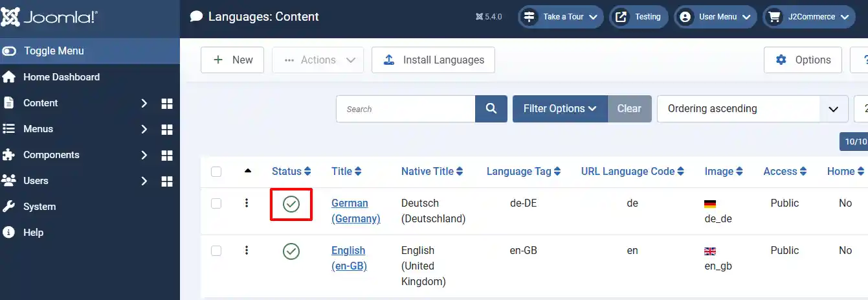Click the German flag image
868x300 pixels.
[710, 204]
